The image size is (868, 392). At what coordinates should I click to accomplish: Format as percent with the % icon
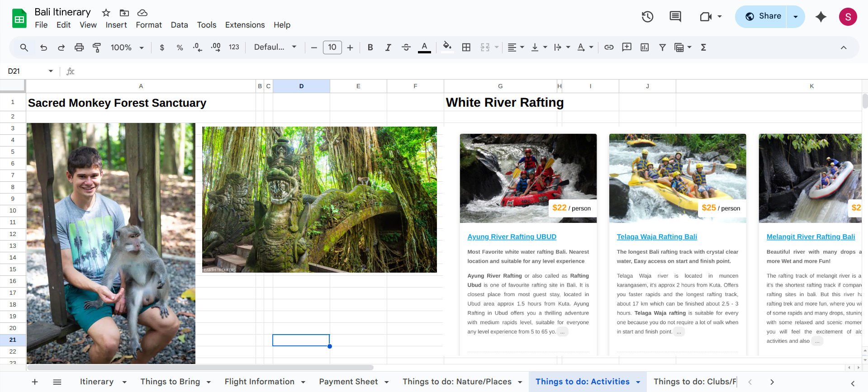(x=180, y=47)
